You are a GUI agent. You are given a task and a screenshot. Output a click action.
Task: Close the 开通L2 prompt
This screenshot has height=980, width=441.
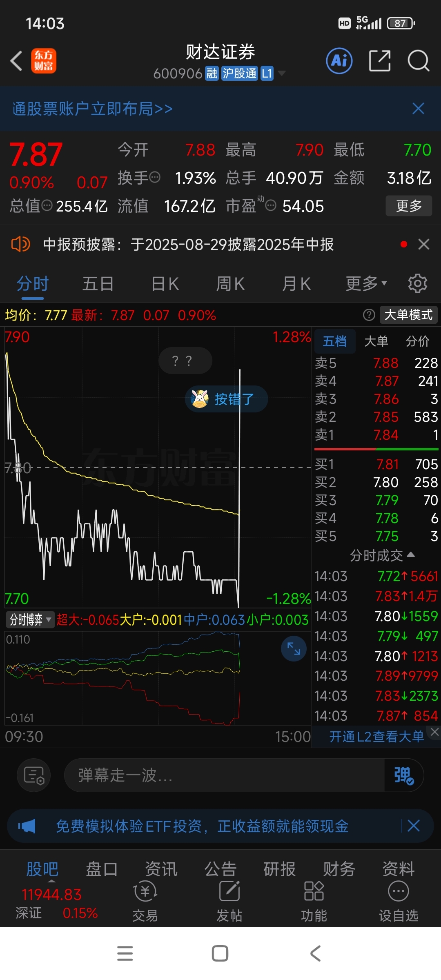434,732
